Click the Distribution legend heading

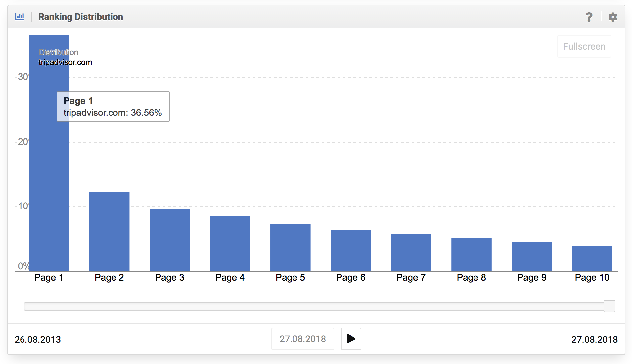(58, 52)
